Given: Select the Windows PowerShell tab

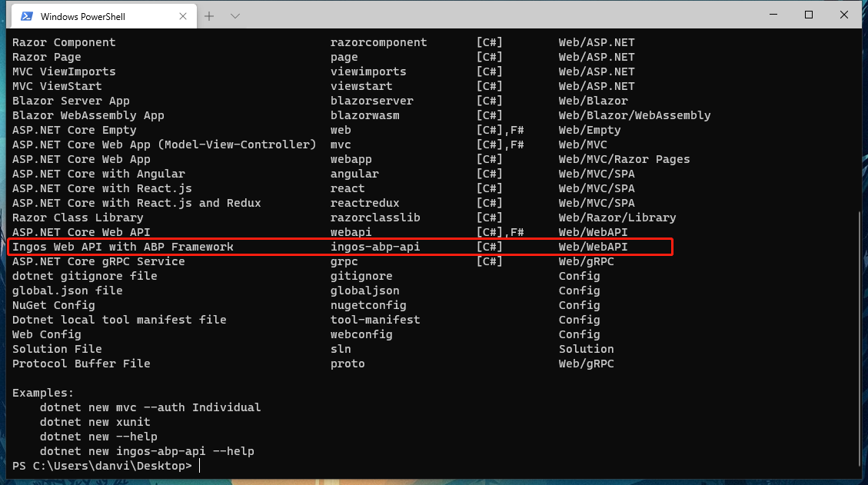Looking at the screenshot, I should (x=104, y=16).
